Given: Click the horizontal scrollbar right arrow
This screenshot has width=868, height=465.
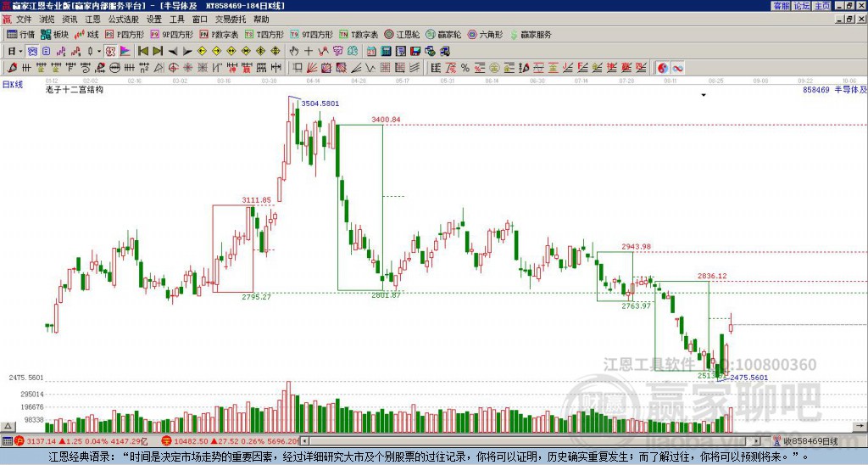Looking at the screenshot, I should (x=757, y=441).
